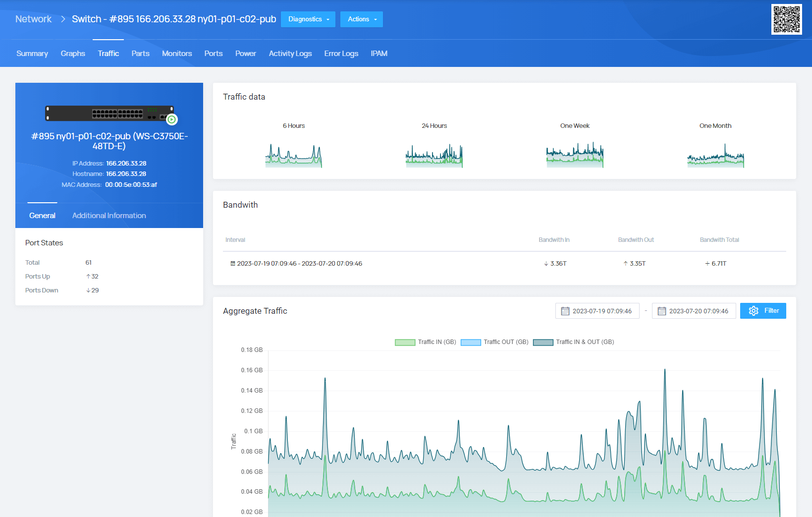Click the Bandwith Total column header

(x=719, y=240)
